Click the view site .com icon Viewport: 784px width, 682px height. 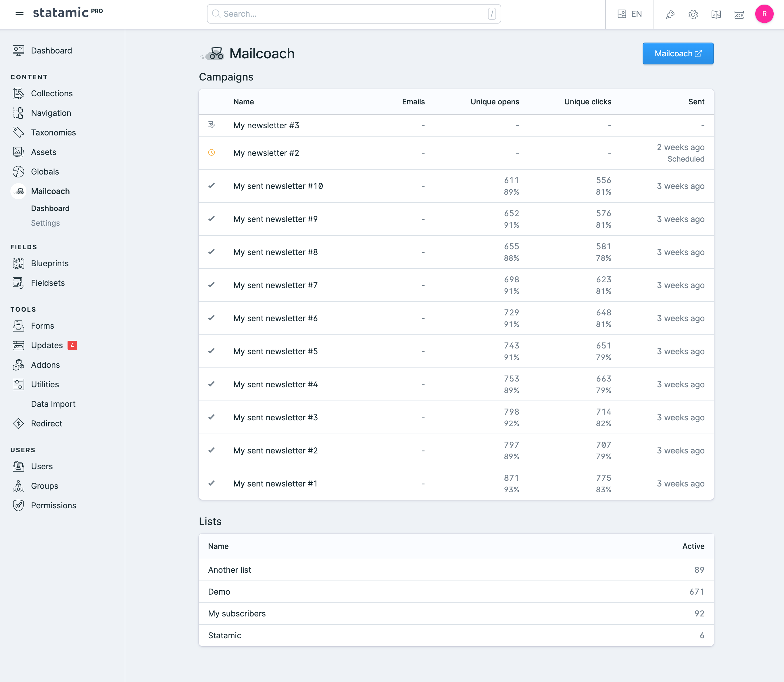tap(739, 14)
